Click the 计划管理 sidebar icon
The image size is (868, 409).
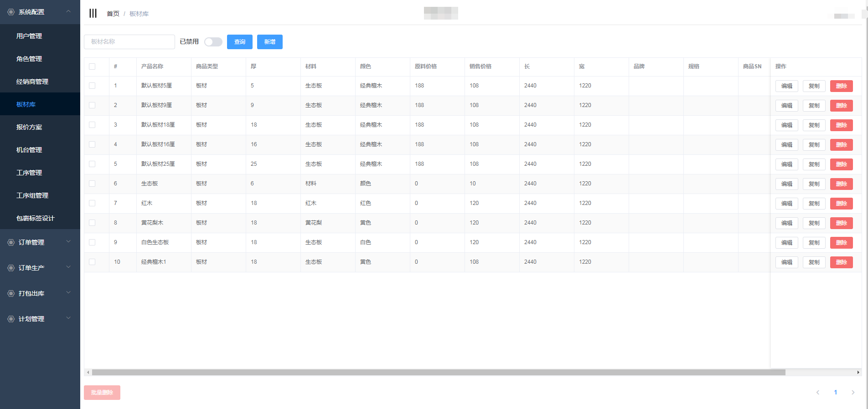(11, 319)
